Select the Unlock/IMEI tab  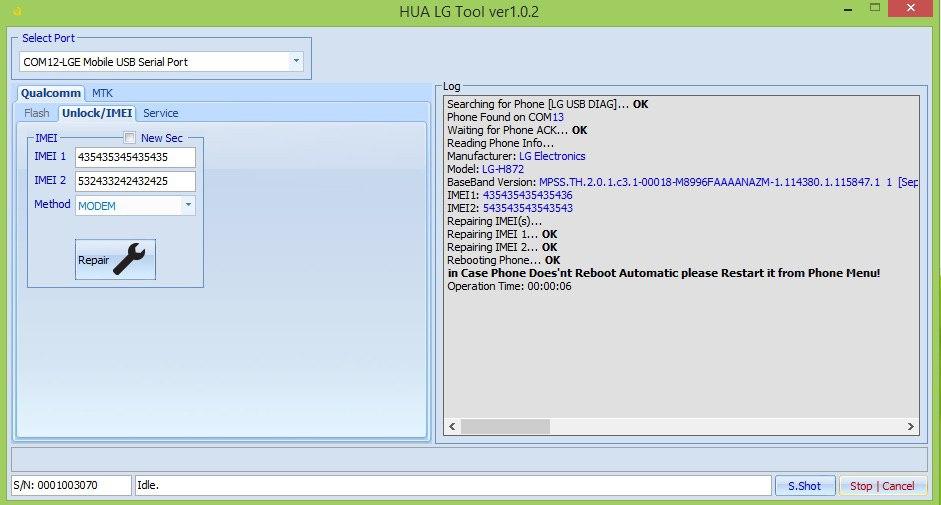[x=97, y=113]
